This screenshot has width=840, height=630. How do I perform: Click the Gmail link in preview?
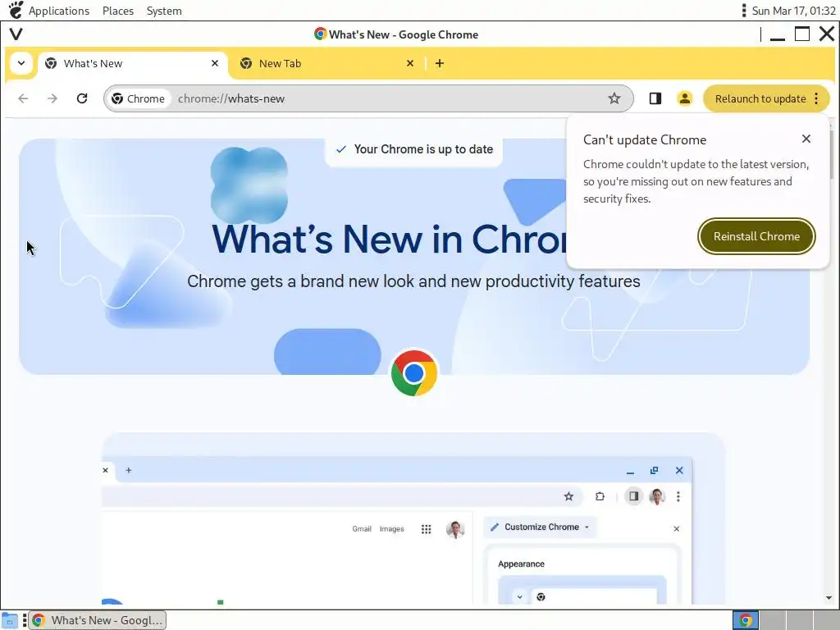[x=362, y=529]
